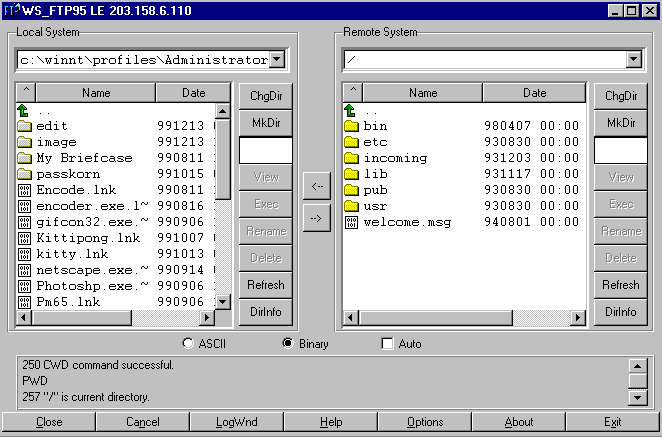Sort remote files by Date header
This screenshot has height=437, width=662.
click(x=534, y=92)
